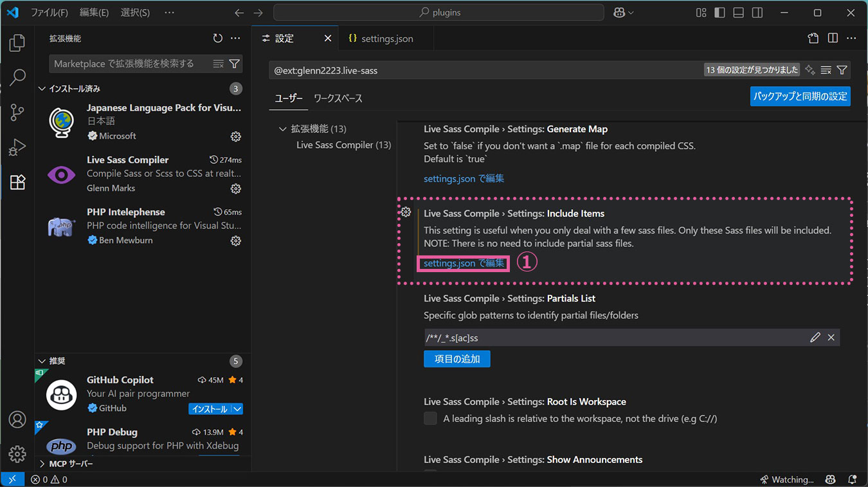Screen dimensions: 868x487
Task: Toggle the primary side bar
Action: [x=720, y=13]
